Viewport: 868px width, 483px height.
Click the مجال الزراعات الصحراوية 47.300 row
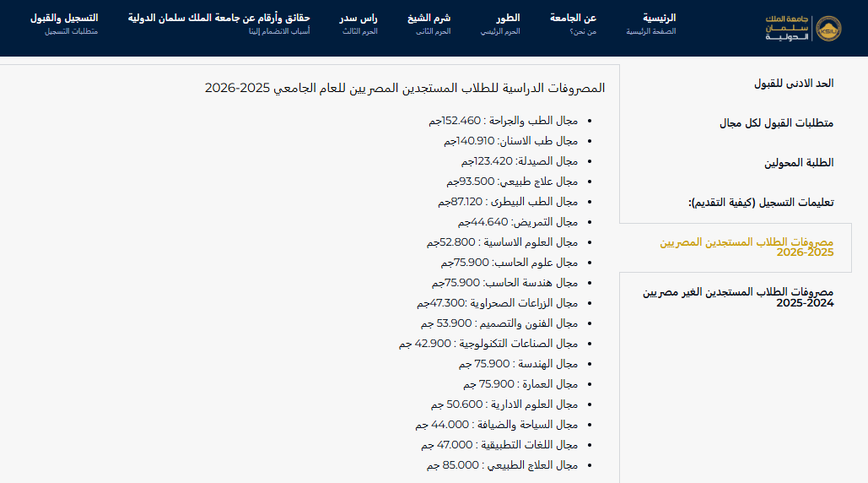497,303
